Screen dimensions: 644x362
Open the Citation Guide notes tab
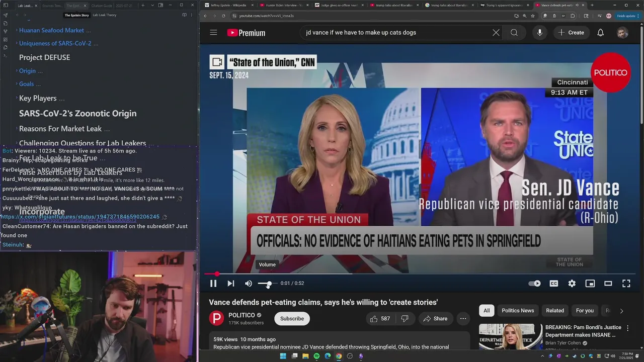102,6
